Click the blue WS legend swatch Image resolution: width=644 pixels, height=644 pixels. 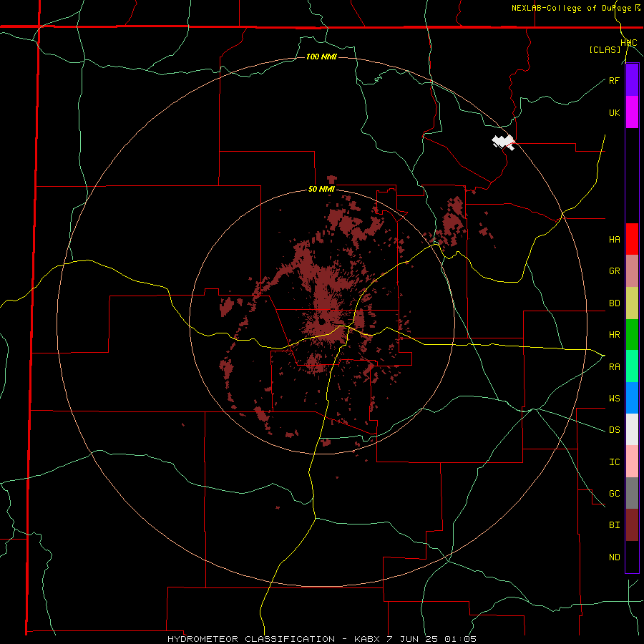pyautogui.click(x=632, y=398)
